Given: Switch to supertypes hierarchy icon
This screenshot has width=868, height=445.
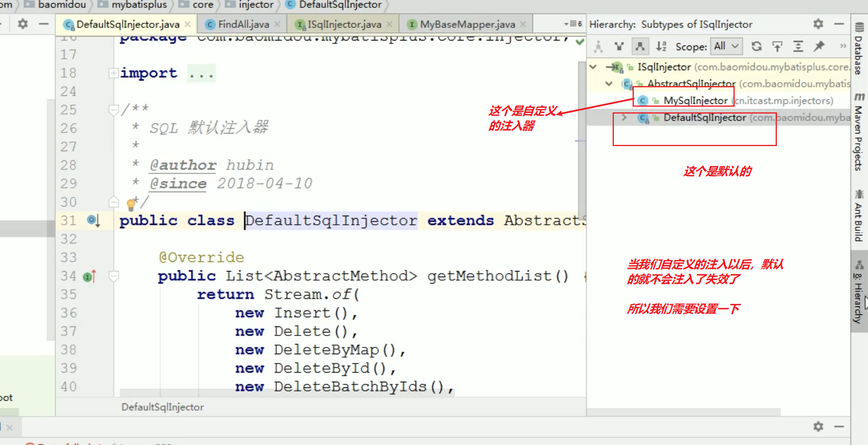Looking at the screenshot, I should [619, 46].
